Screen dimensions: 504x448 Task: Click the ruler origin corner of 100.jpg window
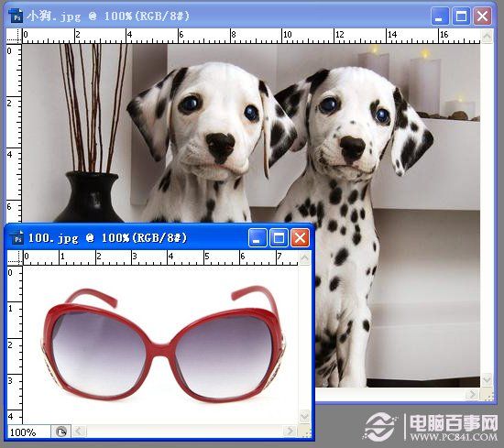tap(15, 258)
